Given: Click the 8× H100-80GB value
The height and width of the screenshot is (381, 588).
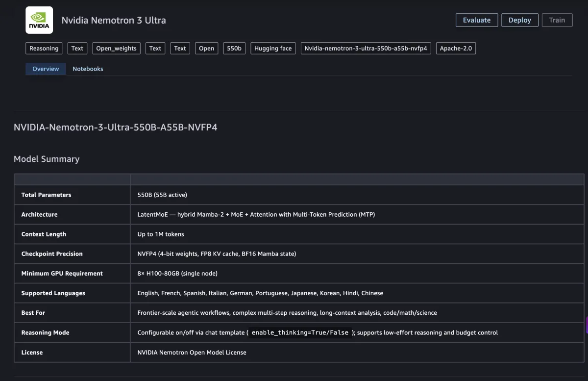Looking at the screenshot, I should pos(177,273).
